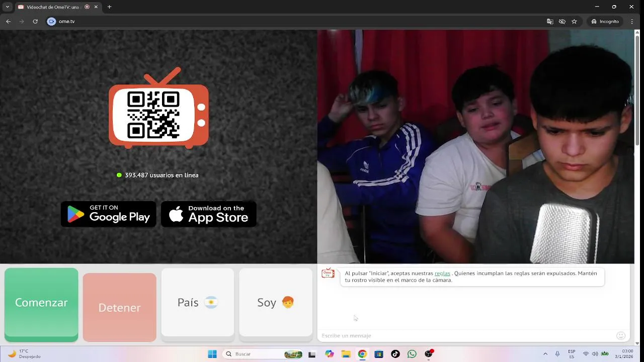Click the OmeTV QR code TV logo
The image size is (644, 362).
click(x=158, y=108)
